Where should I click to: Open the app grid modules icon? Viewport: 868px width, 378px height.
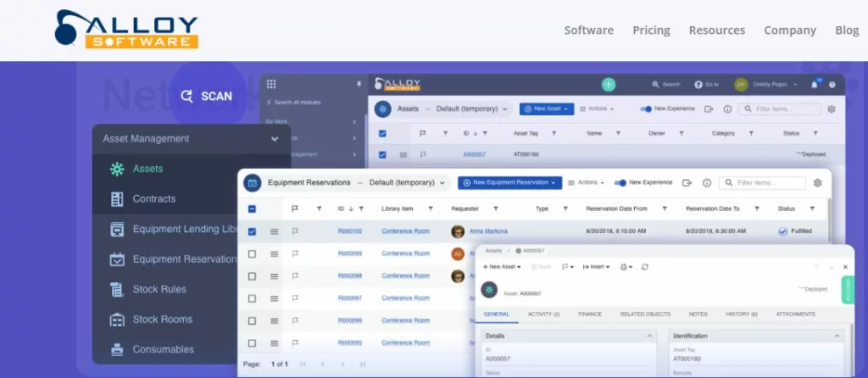click(x=271, y=84)
